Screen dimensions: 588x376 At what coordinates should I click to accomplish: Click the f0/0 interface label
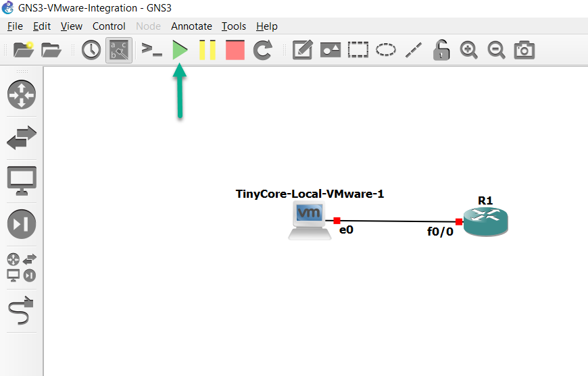(x=440, y=232)
